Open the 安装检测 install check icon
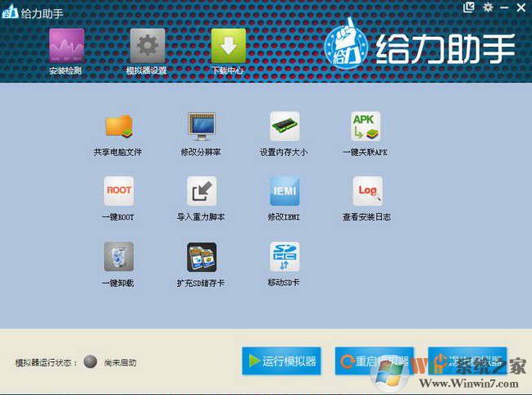 (66, 45)
